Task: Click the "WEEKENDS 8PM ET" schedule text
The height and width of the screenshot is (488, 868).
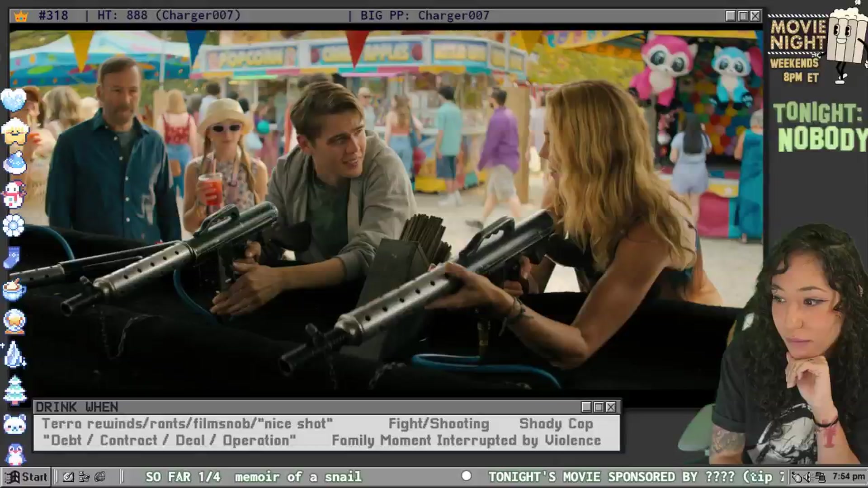Action: click(796, 70)
